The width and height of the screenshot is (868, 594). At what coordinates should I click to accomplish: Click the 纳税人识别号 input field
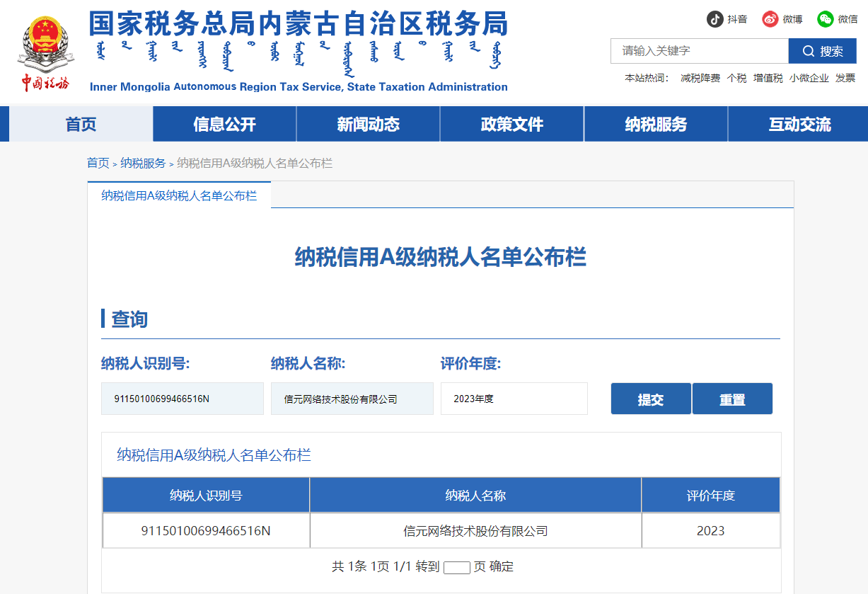[182, 399]
